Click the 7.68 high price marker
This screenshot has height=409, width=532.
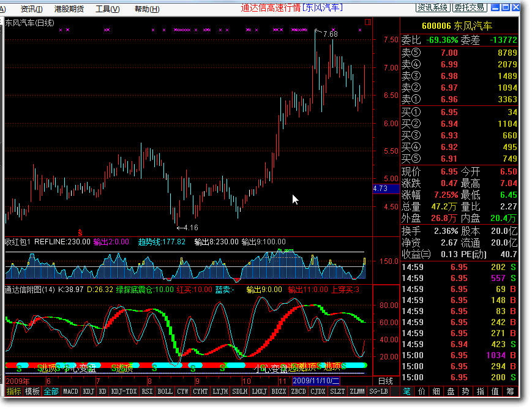(330, 34)
